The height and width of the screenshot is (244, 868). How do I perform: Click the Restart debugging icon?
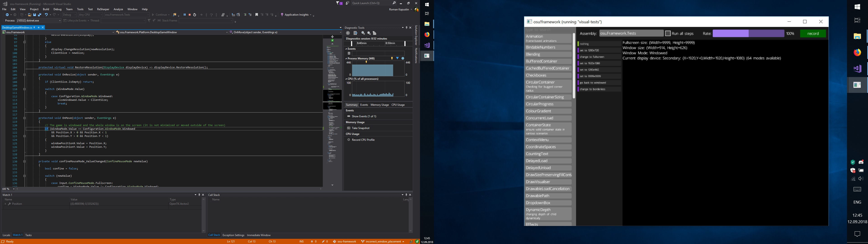(195, 14)
